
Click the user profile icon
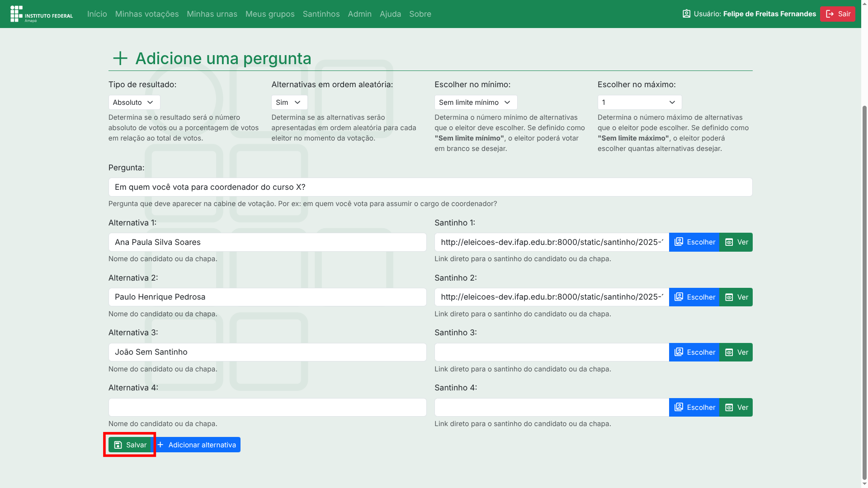click(x=686, y=14)
